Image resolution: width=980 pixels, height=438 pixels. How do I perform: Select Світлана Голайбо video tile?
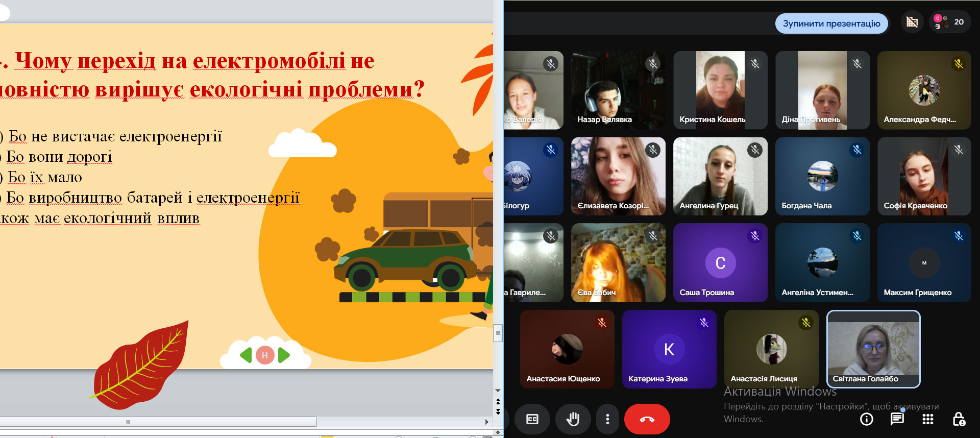873,349
